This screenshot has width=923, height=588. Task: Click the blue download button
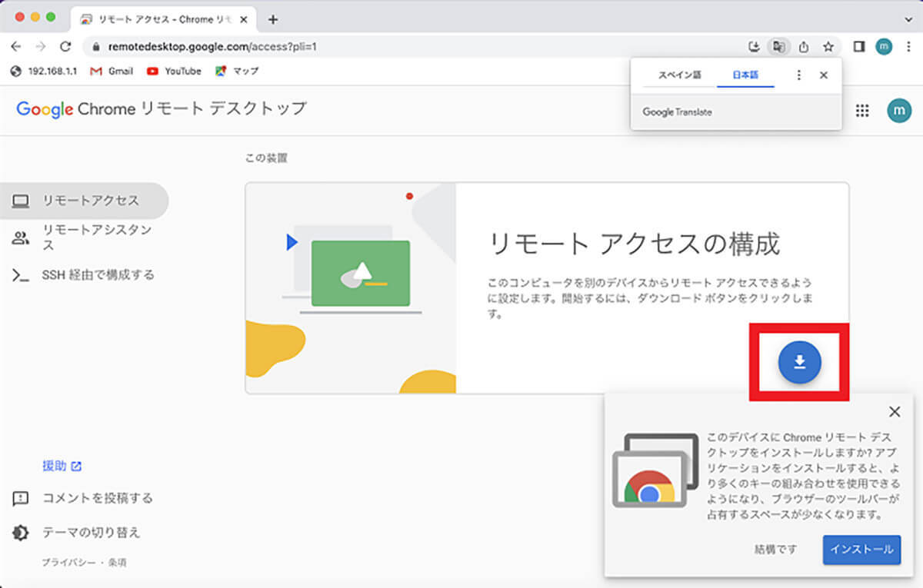pyautogui.click(x=800, y=361)
